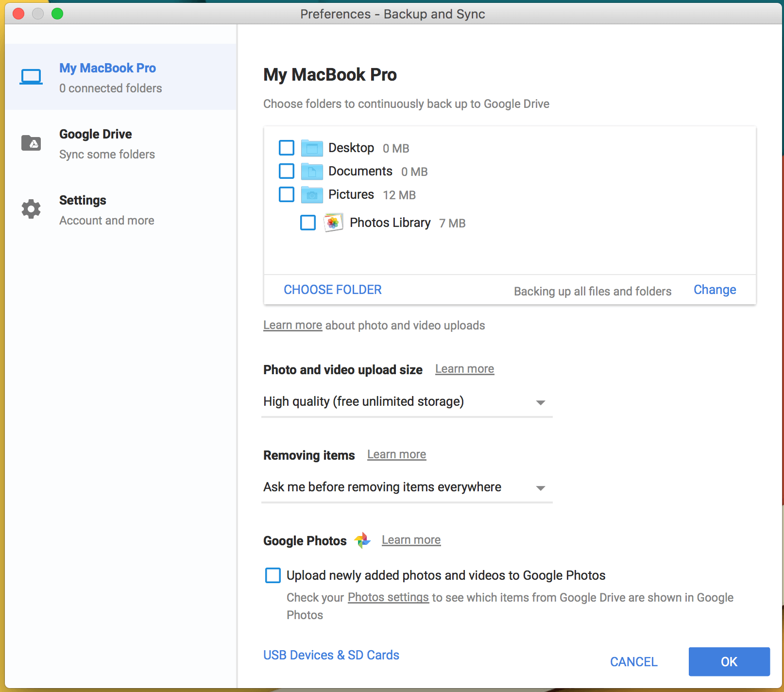Click the Photos Library app icon
Viewport: 784px width, 692px height.
[333, 223]
